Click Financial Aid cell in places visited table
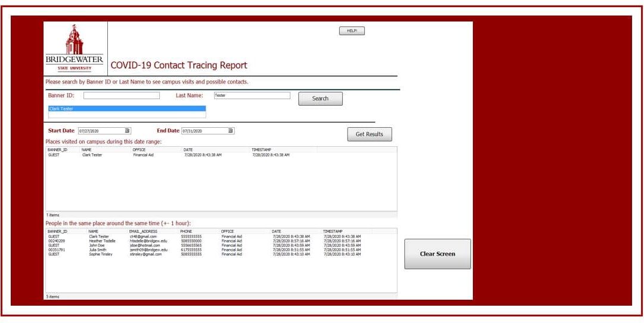644x323 pixels. (x=143, y=155)
